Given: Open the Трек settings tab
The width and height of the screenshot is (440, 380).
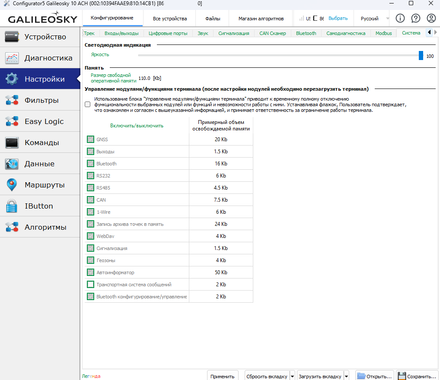Looking at the screenshot, I should pos(89,33).
